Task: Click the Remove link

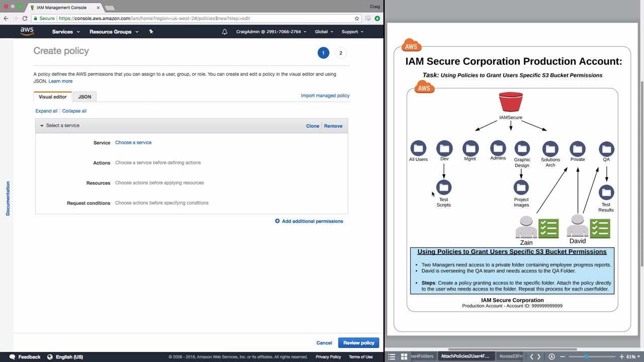Action: [333, 126]
